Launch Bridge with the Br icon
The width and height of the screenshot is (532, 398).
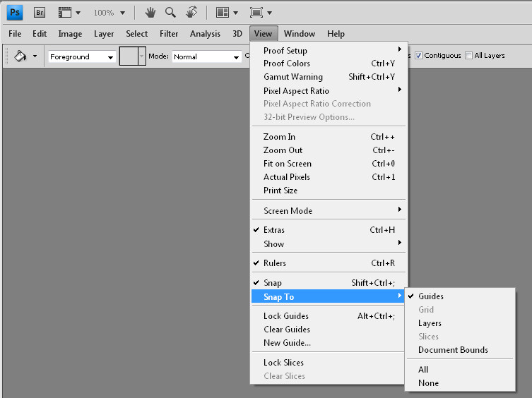click(x=40, y=13)
